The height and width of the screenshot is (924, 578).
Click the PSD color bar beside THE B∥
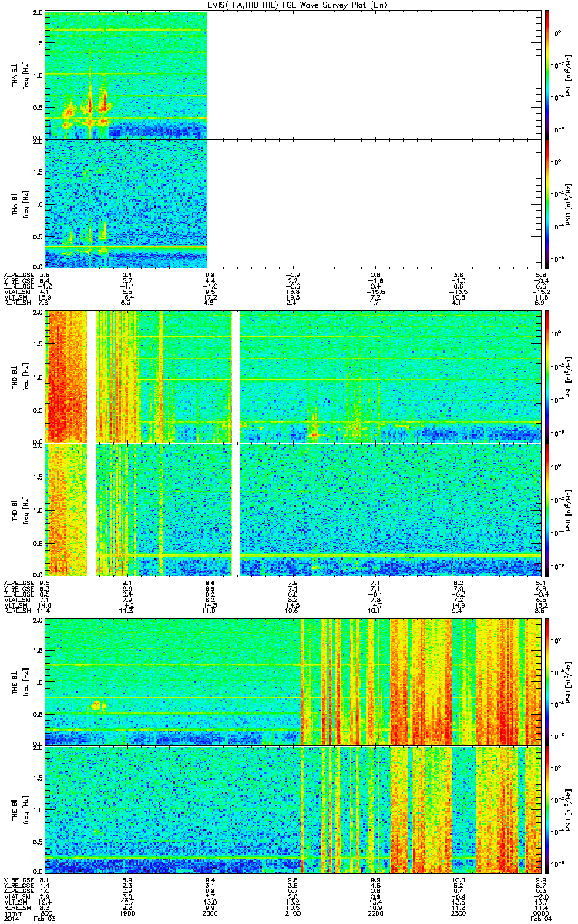click(x=546, y=810)
